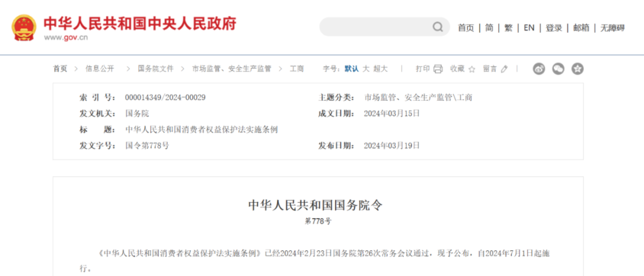Screen dimensions: 644x276
Task: Share to QZone with round star icon
Action: tap(577, 69)
